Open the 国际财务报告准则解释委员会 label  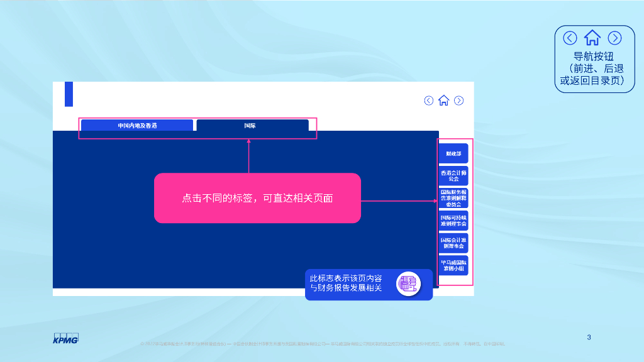[453, 198]
